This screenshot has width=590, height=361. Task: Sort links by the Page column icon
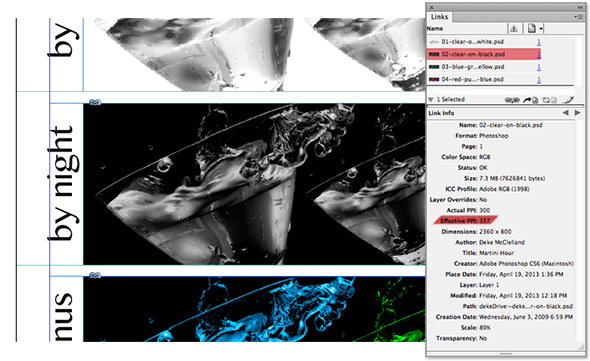[x=531, y=28]
